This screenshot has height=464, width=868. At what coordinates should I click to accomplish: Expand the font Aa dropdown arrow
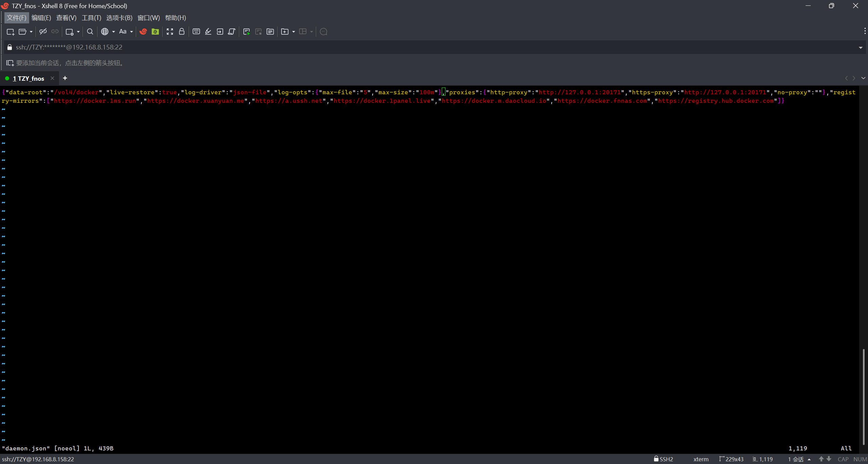click(132, 32)
